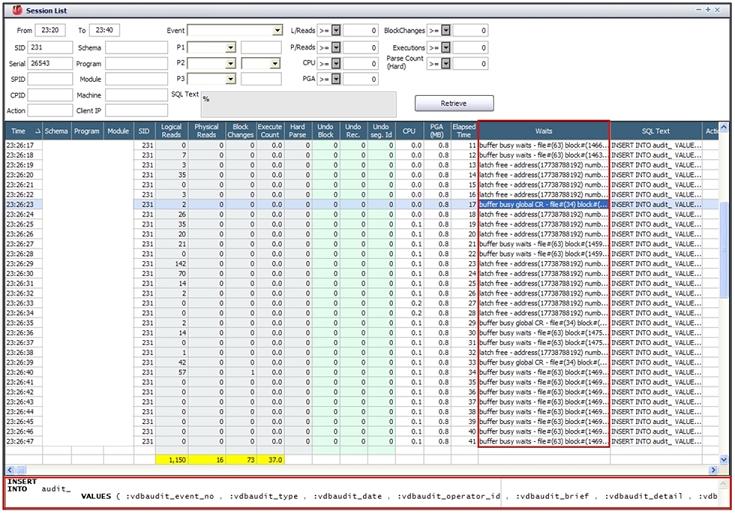This screenshot has width=735, height=514.
Task: Open the BlockChanges operator dropdown
Action: [x=446, y=30]
